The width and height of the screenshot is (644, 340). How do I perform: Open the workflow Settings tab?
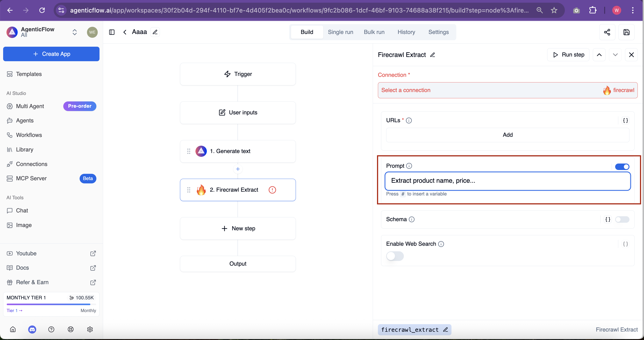pyautogui.click(x=439, y=32)
